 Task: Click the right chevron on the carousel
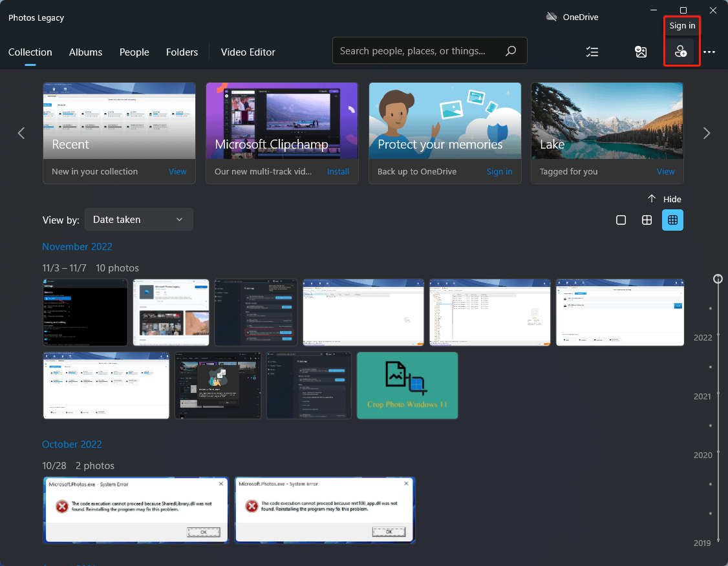pyautogui.click(x=706, y=133)
